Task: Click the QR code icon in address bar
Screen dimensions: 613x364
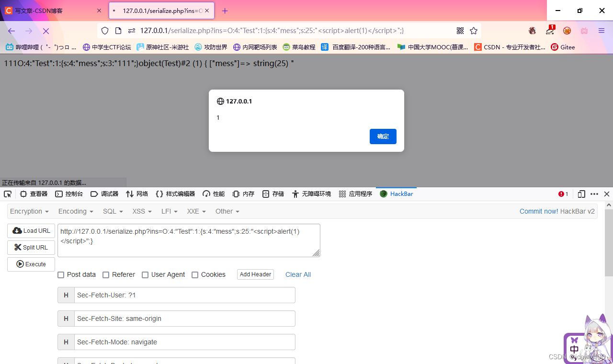Action: 460,31
